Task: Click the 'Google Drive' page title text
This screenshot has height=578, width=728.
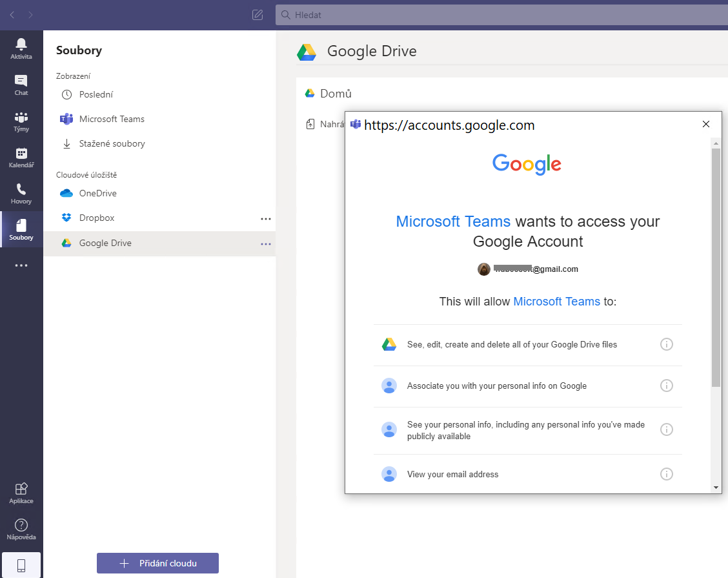Action: point(372,51)
